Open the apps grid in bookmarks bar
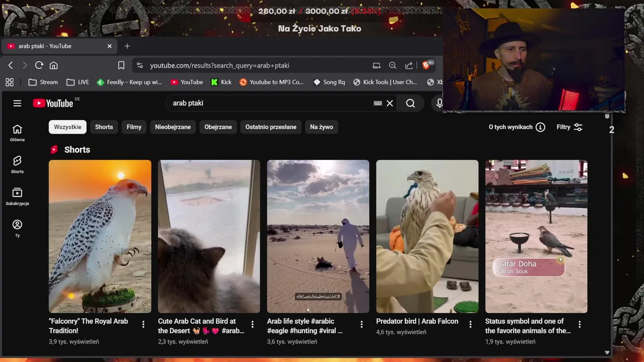 click(x=10, y=82)
